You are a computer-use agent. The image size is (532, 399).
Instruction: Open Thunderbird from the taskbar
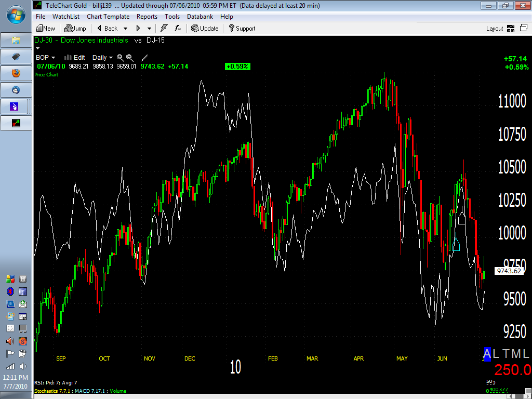[16, 90]
